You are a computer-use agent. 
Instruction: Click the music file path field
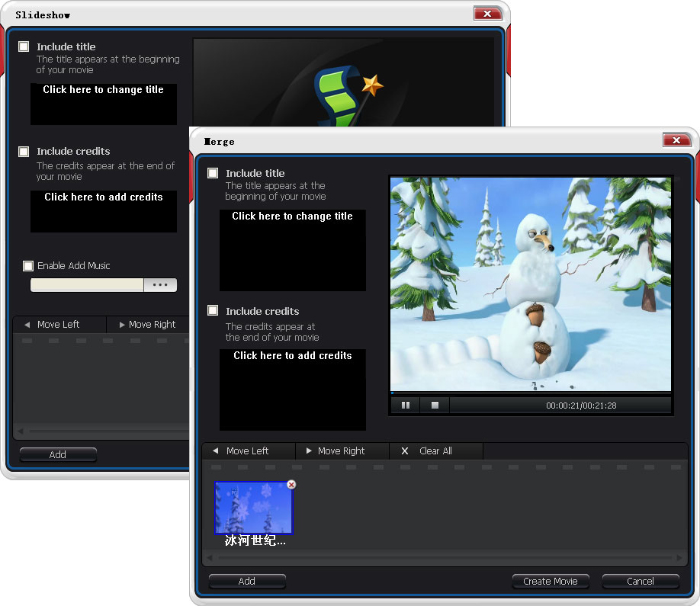click(x=87, y=284)
